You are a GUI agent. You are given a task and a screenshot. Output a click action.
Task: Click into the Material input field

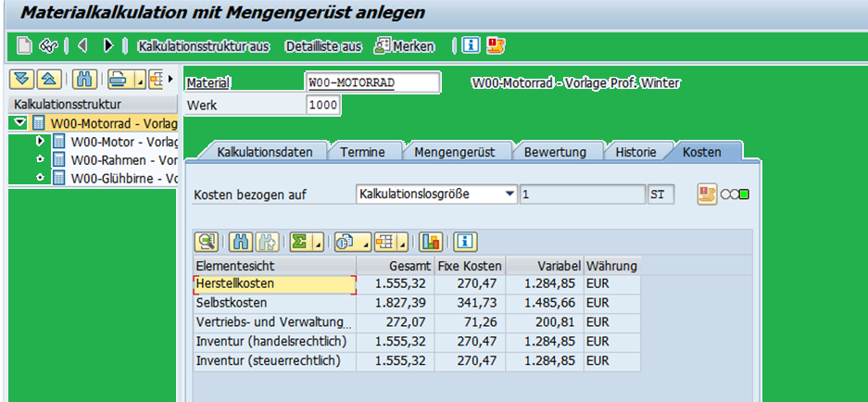[x=373, y=83]
